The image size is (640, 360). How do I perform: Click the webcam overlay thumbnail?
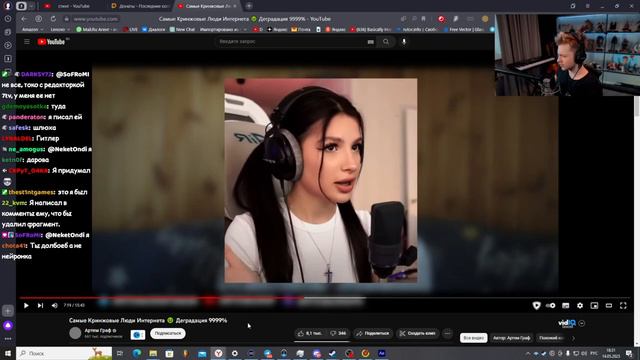point(568,55)
